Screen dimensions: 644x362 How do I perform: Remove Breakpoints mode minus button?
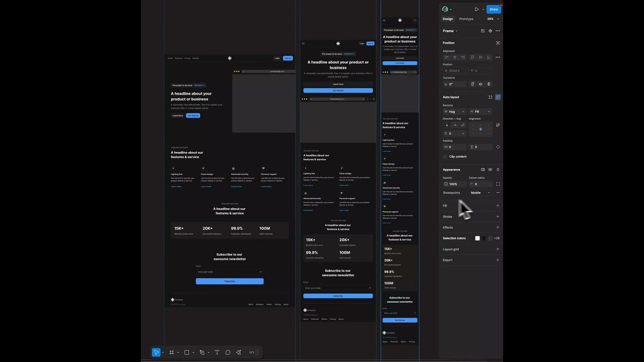498,193
